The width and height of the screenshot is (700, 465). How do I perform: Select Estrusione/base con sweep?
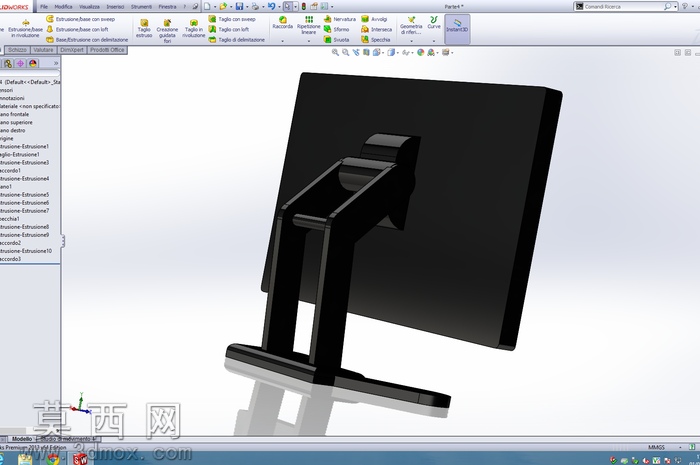point(80,19)
